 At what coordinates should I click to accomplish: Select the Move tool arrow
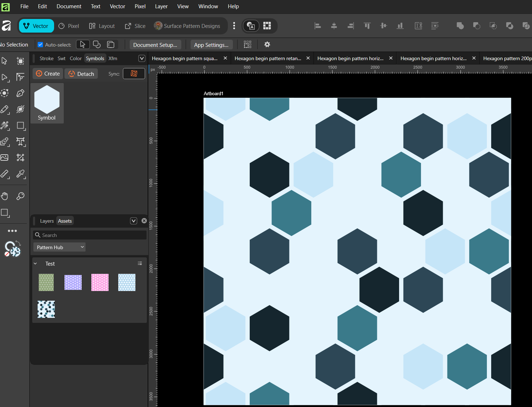(5, 61)
